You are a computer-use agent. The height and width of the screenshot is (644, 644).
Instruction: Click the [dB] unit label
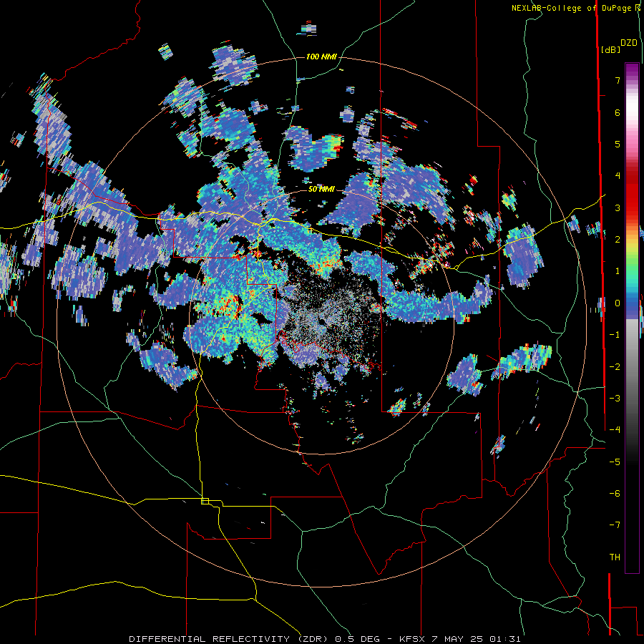tap(610, 49)
